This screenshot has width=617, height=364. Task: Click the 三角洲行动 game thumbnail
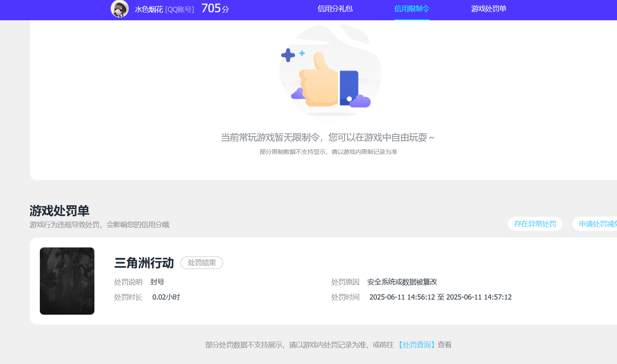67,281
